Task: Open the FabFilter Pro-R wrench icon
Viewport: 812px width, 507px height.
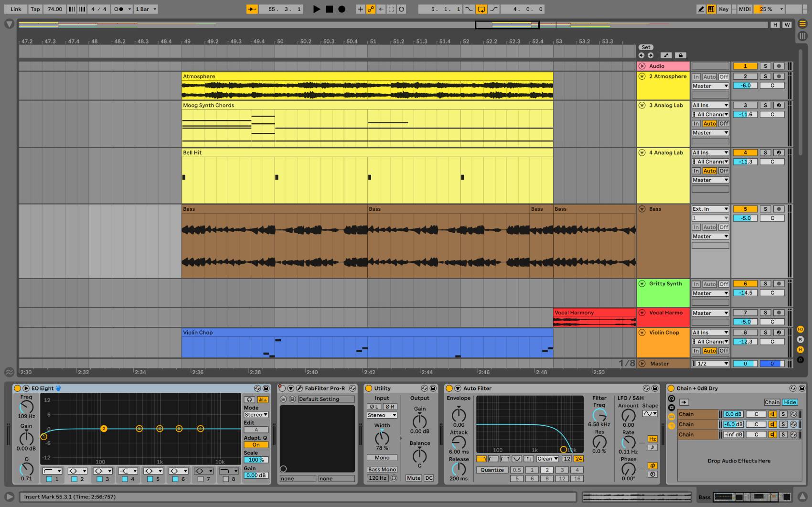Action: (x=299, y=388)
